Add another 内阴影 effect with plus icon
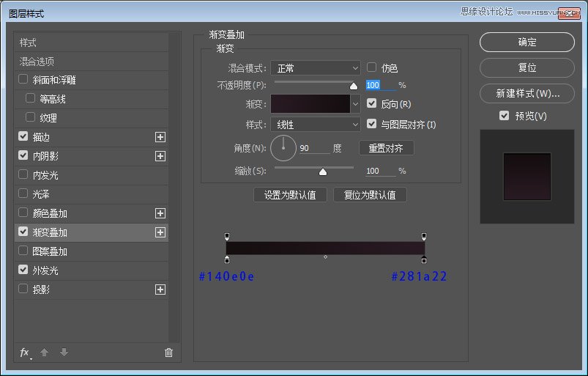This screenshot has height=376, width=588. [x=160, y=156]
